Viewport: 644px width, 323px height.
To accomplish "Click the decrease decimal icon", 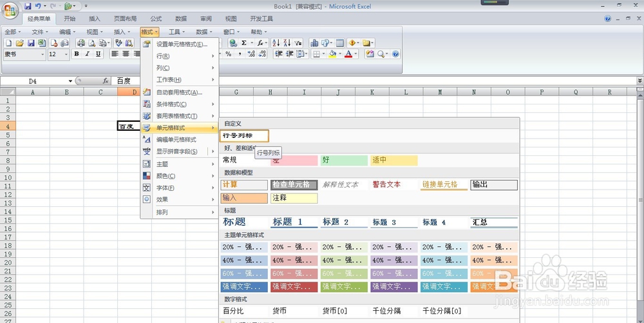I will [262, 54].
